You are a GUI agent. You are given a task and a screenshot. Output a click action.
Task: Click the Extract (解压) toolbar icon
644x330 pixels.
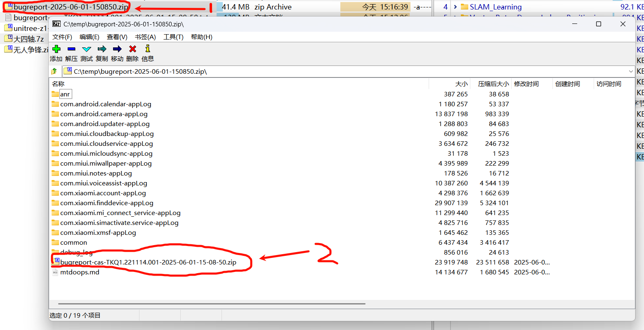coord(71,49)
